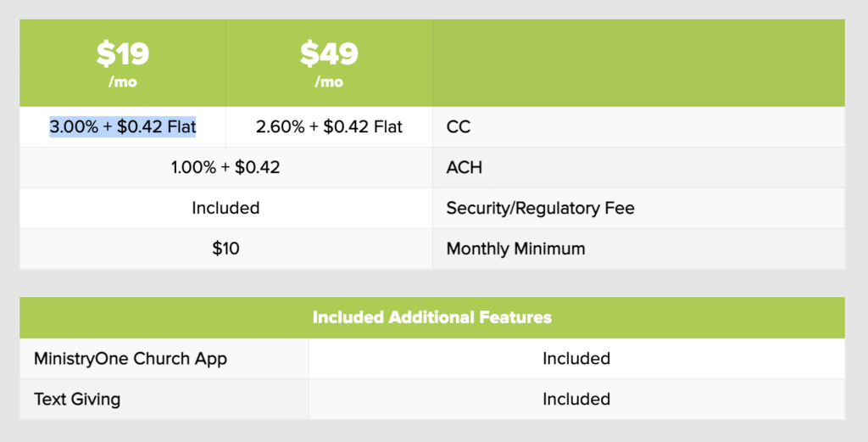The image size is (868, 442).
Task: Select the CC row label
Action: pyautogui.click(x=459, y=127)
